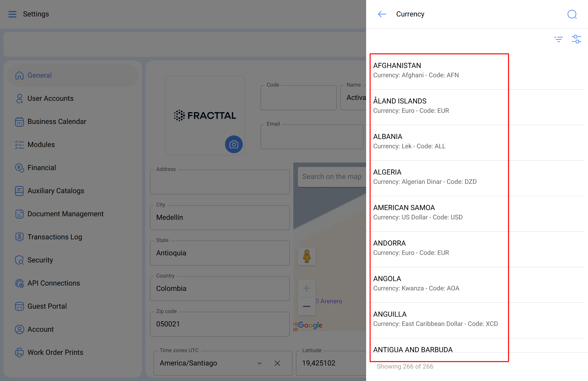Image resolution: width=588 pixels, height=381 pixels.
Task: Click the Search on the map field
Action: pos(331,177)
